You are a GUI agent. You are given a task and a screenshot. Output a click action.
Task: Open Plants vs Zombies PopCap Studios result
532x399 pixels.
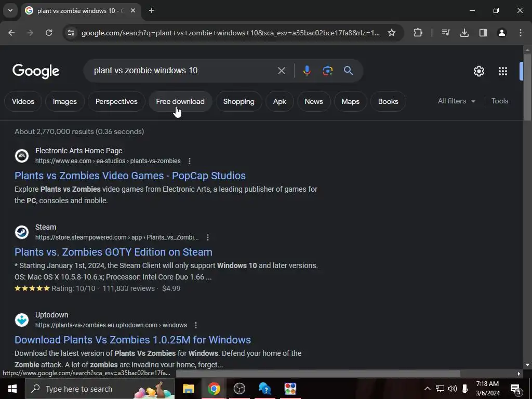click(130, 176)
